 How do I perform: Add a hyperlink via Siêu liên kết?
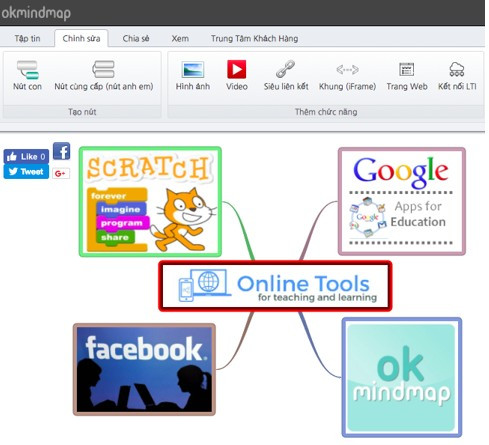(286, 75)
